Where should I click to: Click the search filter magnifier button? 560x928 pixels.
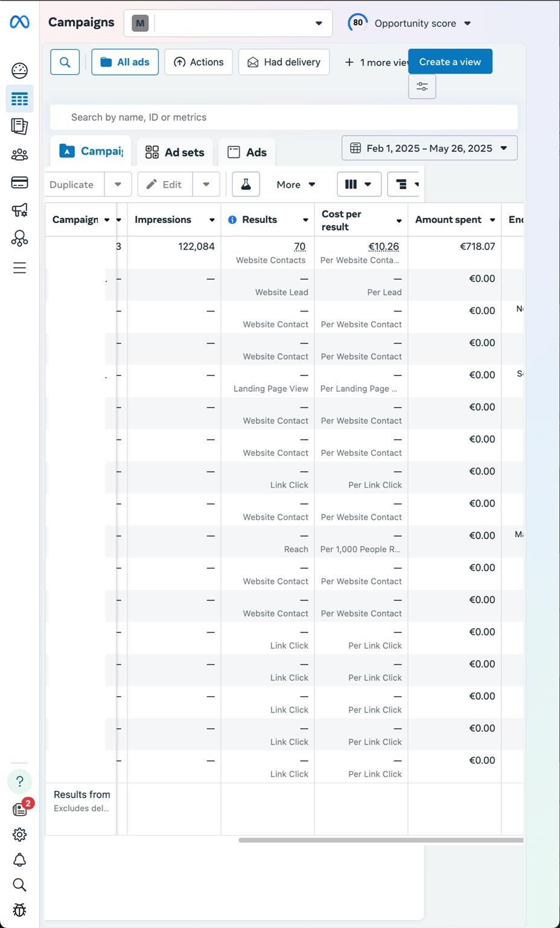[x=65, y=62]
